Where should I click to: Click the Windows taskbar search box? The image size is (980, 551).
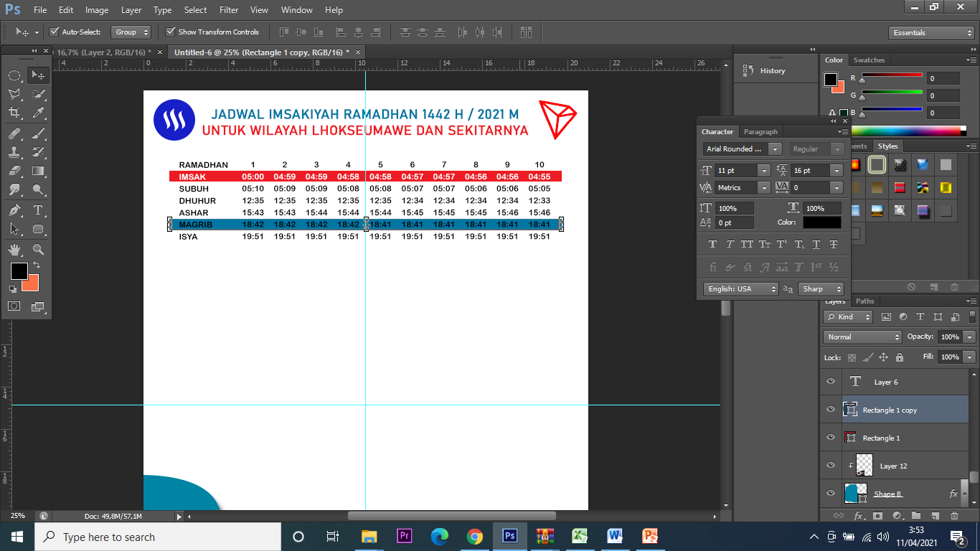(158, 537)
